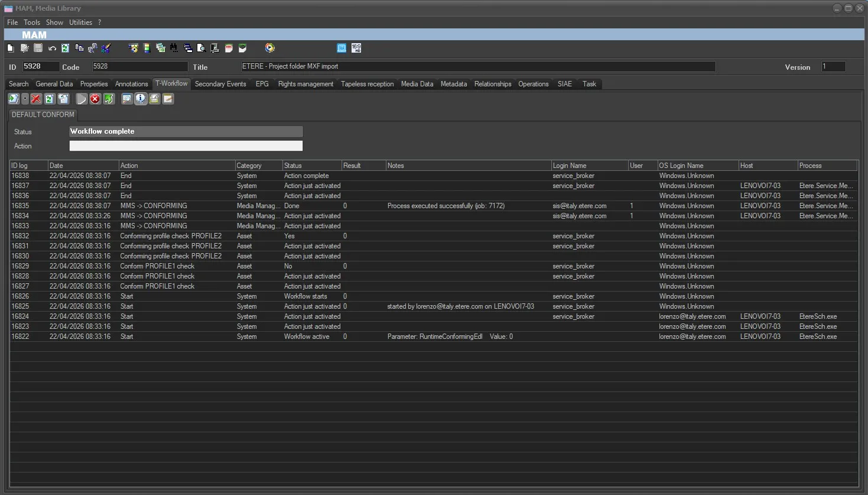Select the DEFAULT CONFORM workflow tab
Viewport: 868px width, 495px height.
[x=43, y=115]
